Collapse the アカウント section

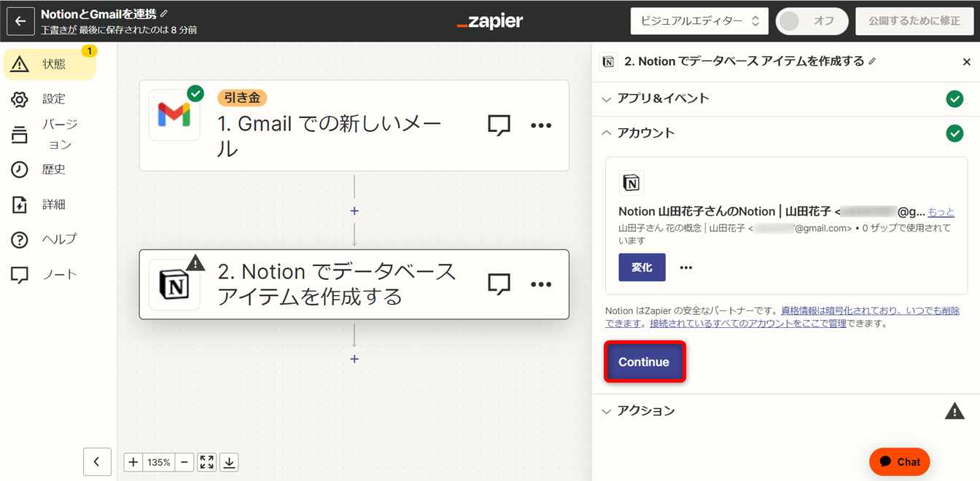click(x=646, y=133)
